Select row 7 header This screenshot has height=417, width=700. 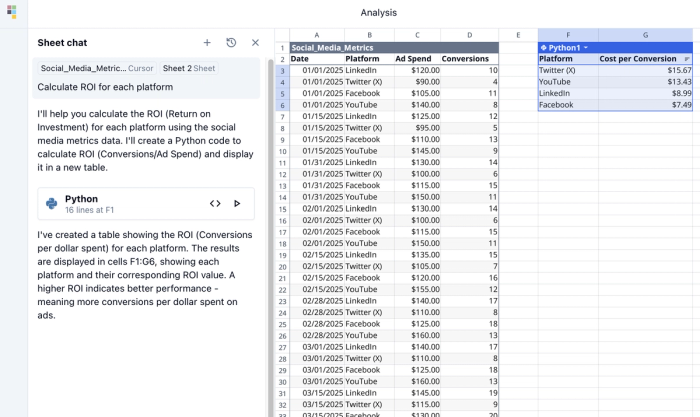click(x=282, y=117)
